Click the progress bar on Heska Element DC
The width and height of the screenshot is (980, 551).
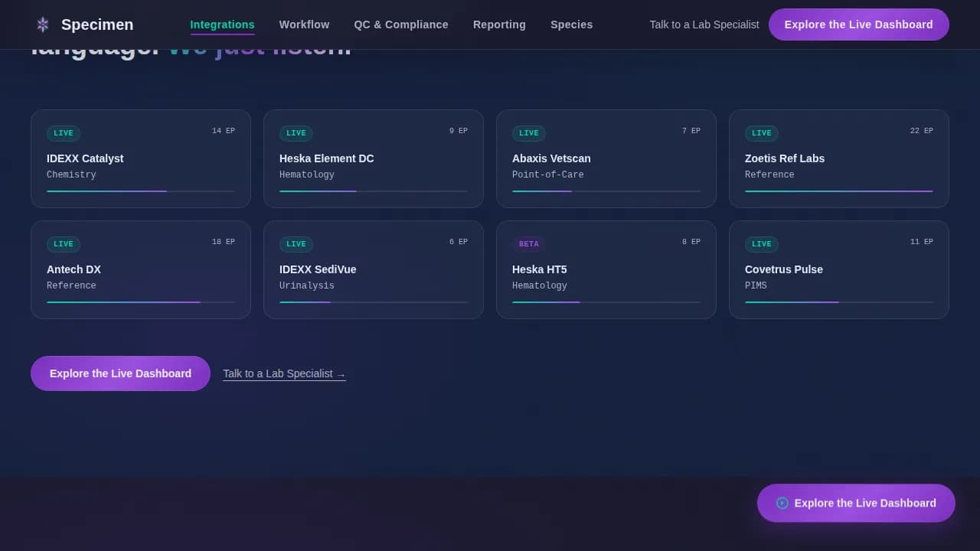[374, 191]
